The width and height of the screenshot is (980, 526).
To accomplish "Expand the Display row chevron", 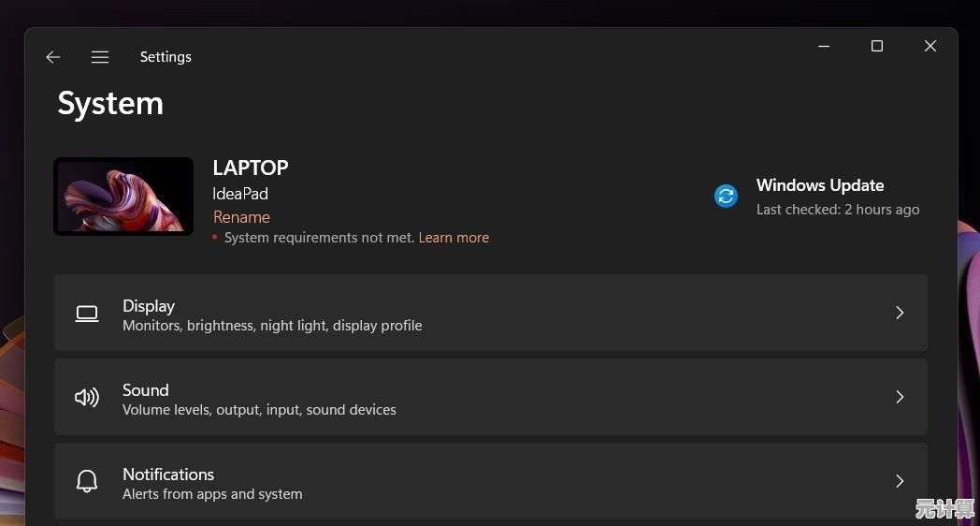I will [x=900, y=313].
